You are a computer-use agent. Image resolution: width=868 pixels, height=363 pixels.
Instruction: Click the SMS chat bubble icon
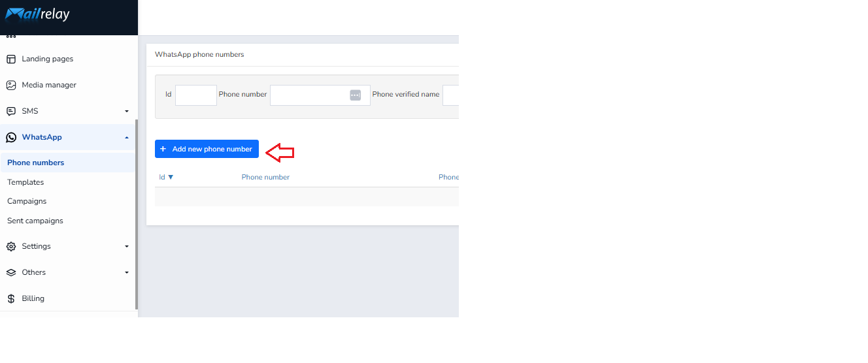coord(11,111)
